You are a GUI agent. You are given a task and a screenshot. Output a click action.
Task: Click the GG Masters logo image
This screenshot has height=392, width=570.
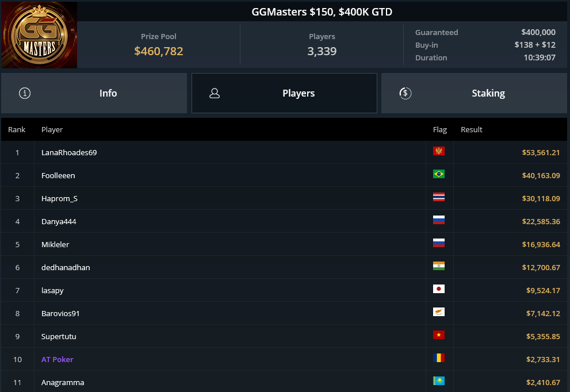[x=39, y=35]
